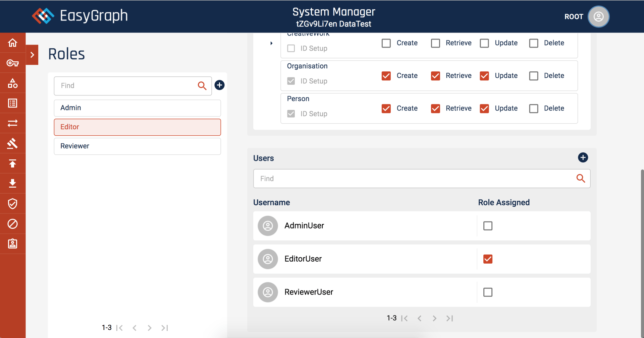Viewport: 644px width, 338px height.
Task: Click the Users Find search field
Action: tap(414, 179)
